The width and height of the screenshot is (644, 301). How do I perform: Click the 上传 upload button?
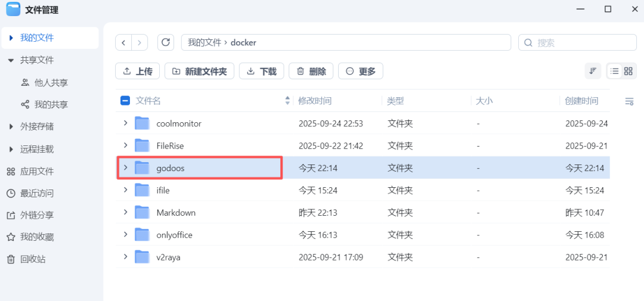pos(137,71)
